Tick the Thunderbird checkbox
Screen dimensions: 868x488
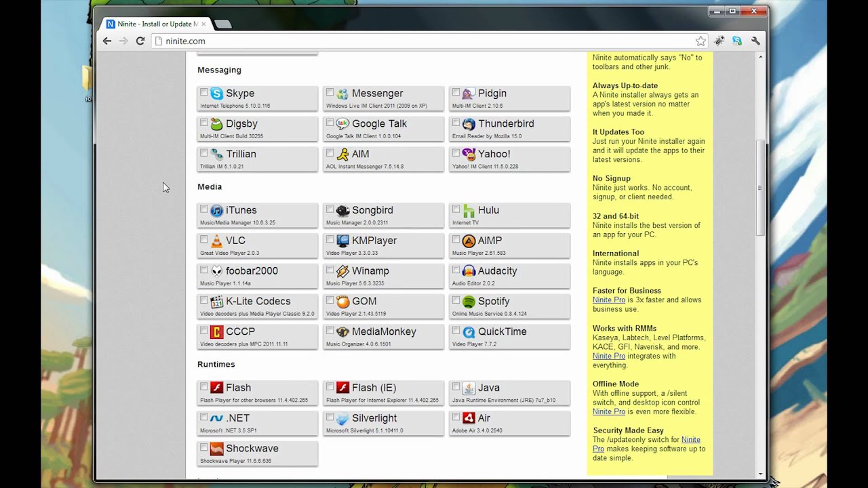pyautogui.click(x=456, y=123)
